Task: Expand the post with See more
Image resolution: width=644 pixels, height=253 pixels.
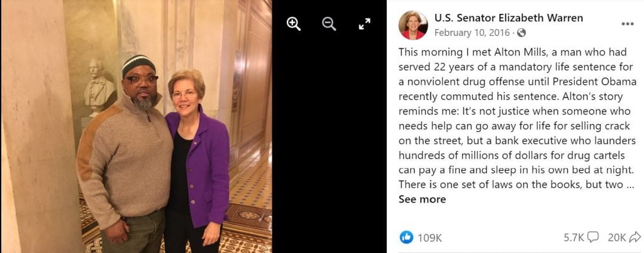Action: point(422,200)
